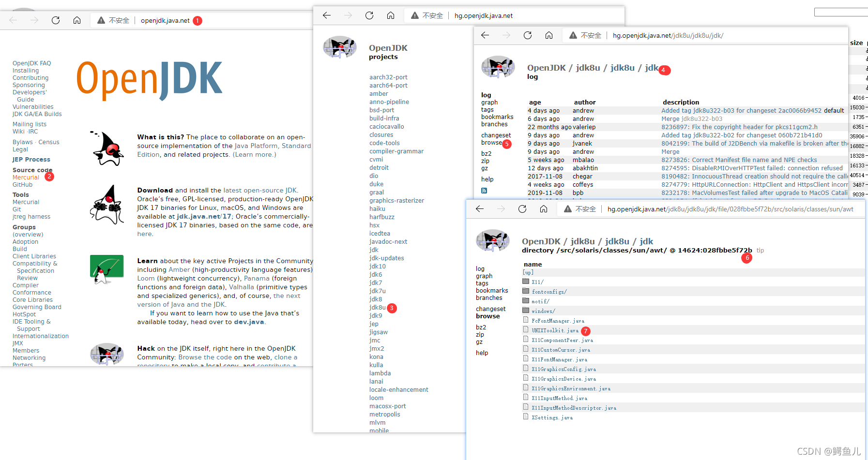Follow the 'Browse the code' link
The image size is (868, 460).
pyautogui.click(x=205, y=357)
